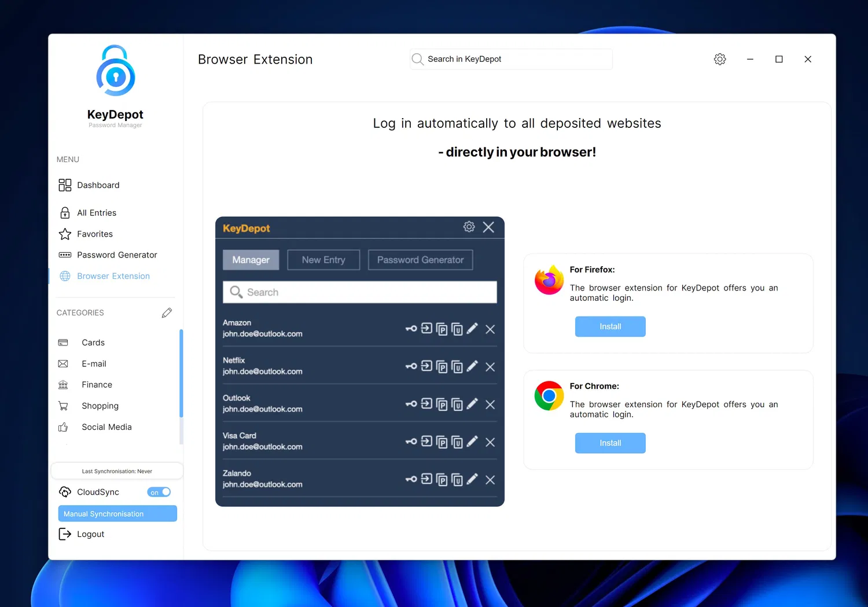Click the CloudSync cloud icon
The width and height of the screenshot is (868, 607).
click(65, 492)
